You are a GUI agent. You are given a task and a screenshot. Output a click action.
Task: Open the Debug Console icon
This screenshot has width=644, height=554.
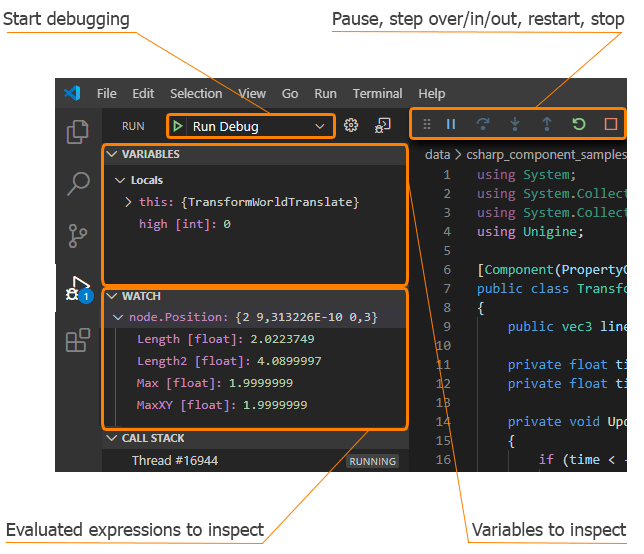(383, 126)
